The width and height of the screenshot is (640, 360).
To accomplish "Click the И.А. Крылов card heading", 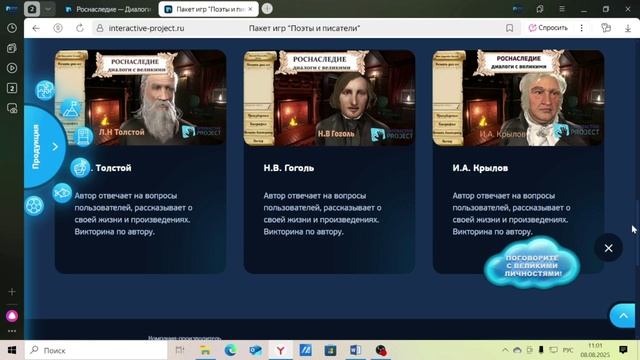I will pyautogui.click(x=480, y=168).
